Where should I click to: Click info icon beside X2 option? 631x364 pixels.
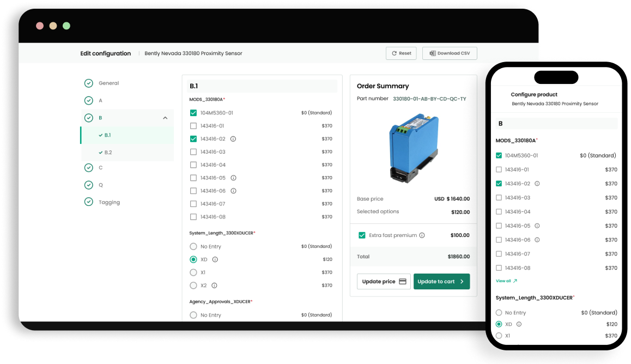215,286
